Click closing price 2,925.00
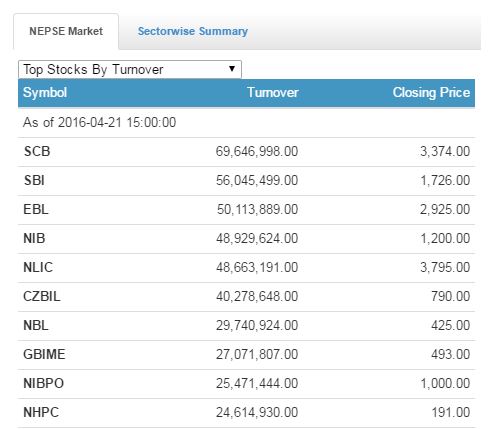Screen dimensions: 491x429 tap(445, 210)
